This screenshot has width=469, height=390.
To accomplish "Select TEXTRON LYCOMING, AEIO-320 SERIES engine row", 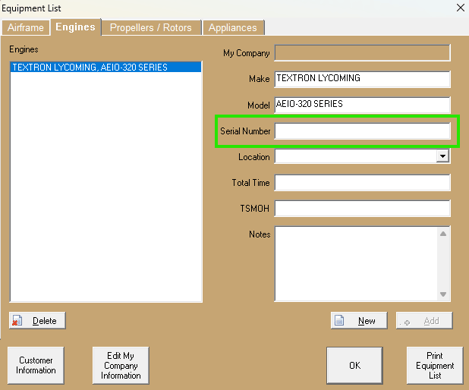I will pyautogui.click(x=106, y=67).
